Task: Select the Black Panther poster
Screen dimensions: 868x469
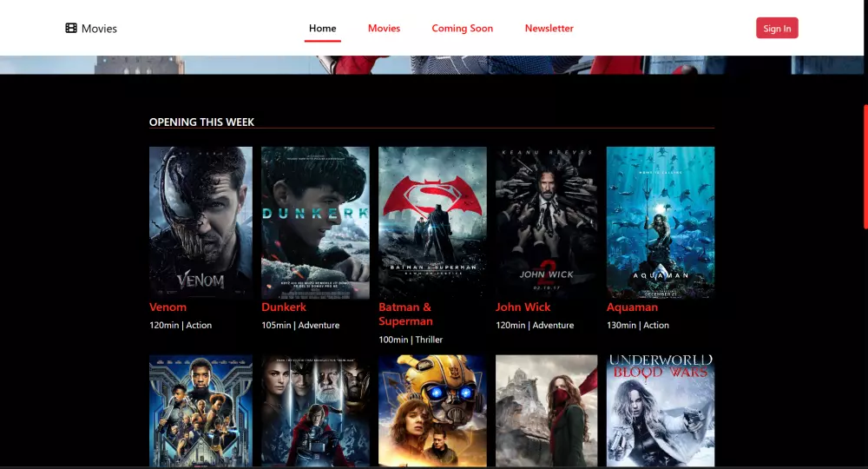Action: tap(201, 411)
